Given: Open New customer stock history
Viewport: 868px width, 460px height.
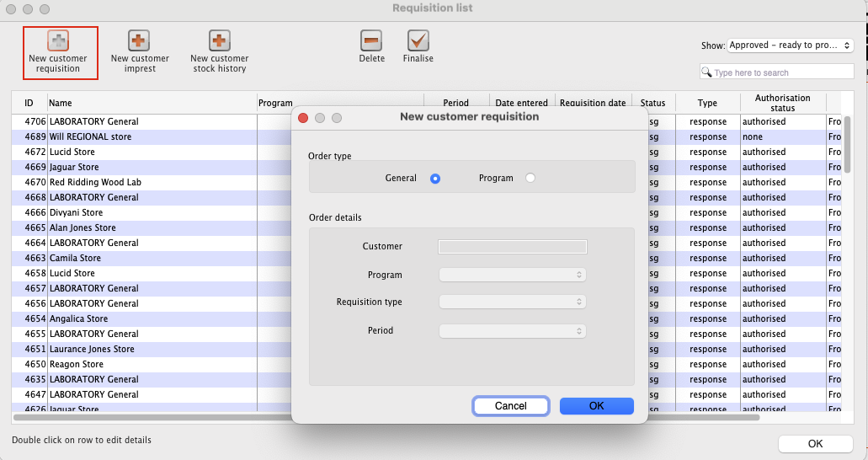Looking at the screenshot, I should pos(219,40).
